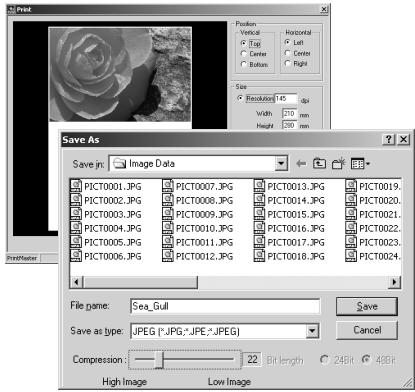Click the compression slider thumb

click(x=159, y=360)
